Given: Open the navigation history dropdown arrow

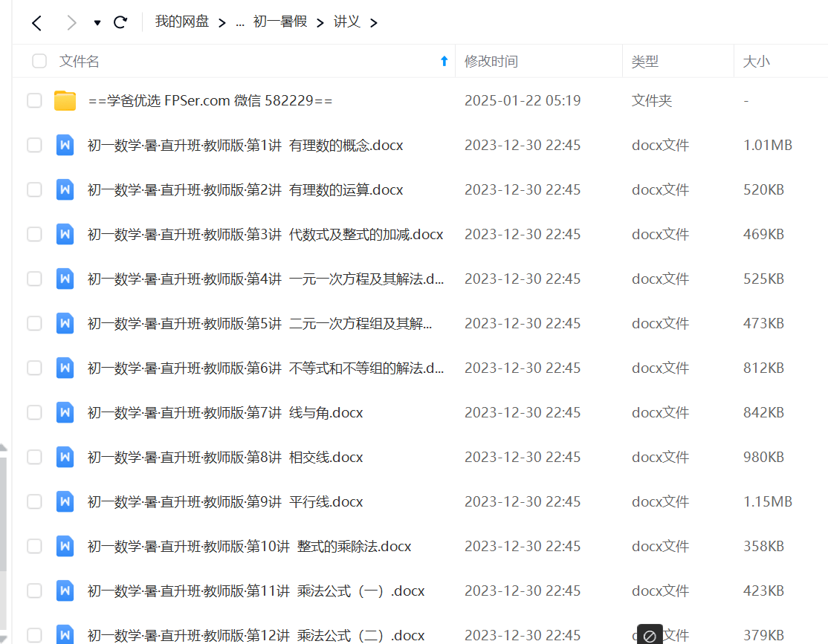Looking at the screenshot, I should click(97, 23).
